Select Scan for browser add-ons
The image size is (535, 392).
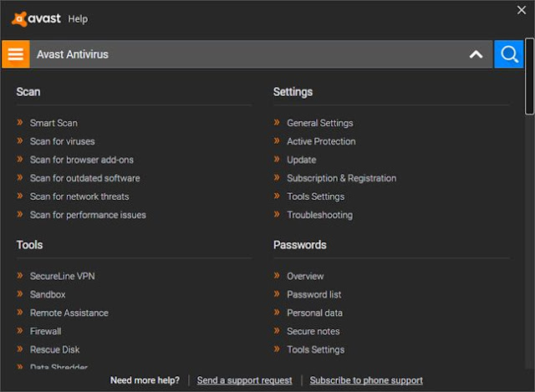pos(81,160)
